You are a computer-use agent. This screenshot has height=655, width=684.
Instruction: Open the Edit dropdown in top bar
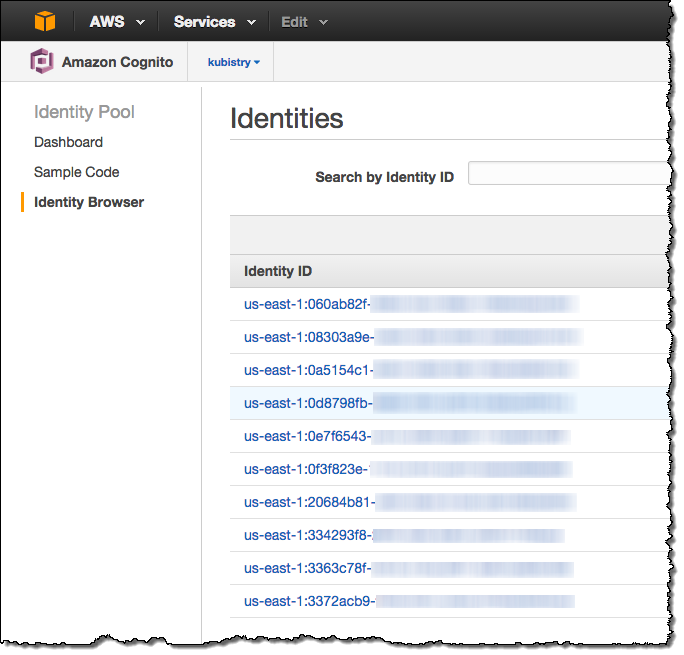coord(303,22)
